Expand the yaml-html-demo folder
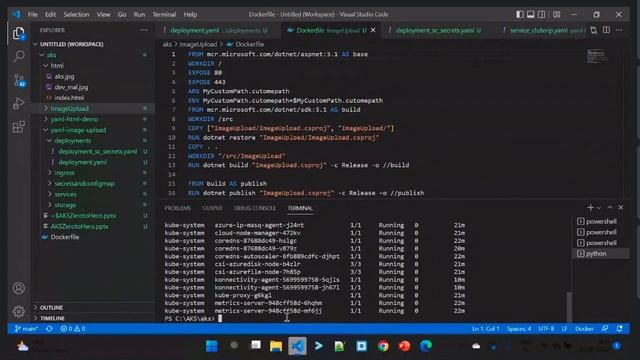The height and width of the screenshot is (360, 640). pyautogui.click(x=93, y=119)
